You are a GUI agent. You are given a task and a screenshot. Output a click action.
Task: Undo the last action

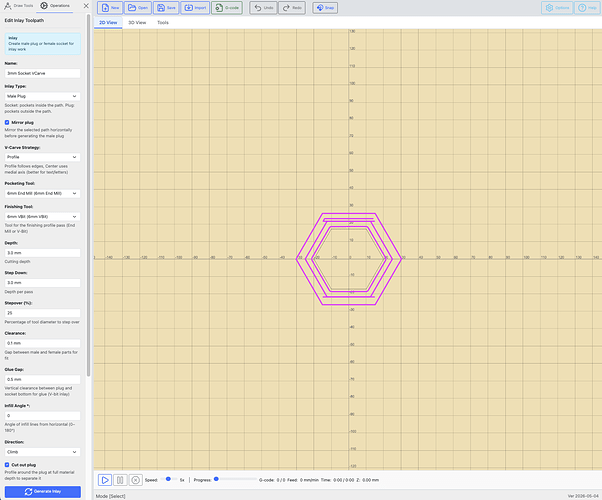pyautogui.click(x=263, y=8)
